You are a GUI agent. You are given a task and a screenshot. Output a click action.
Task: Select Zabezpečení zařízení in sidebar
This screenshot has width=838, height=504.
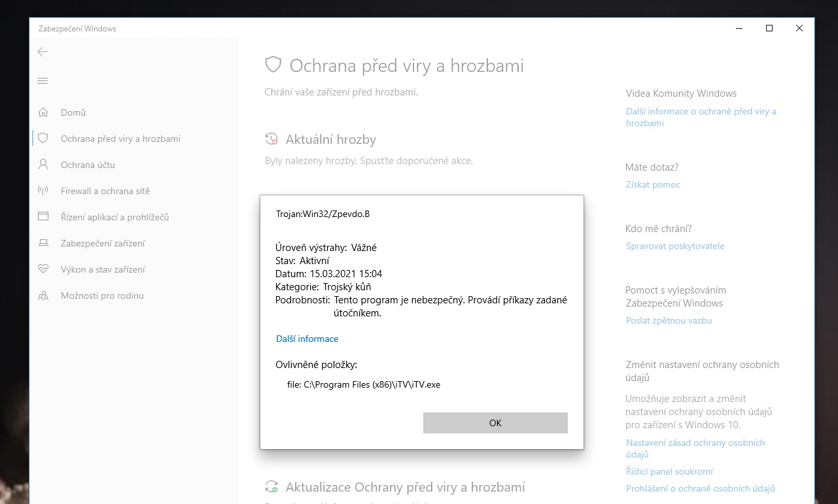103,243
